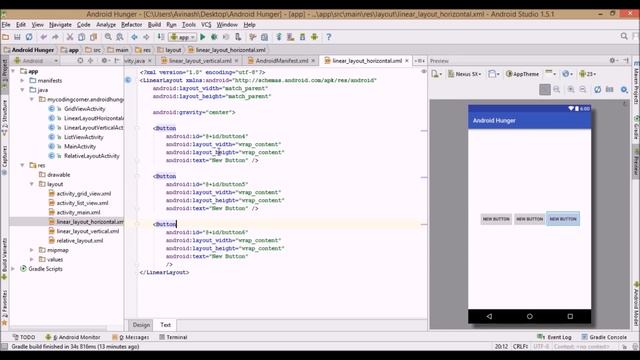Click the Find magnifier icon
This screenshot has height=360, width=640.
pyautogui.click(x=108, y=37)
